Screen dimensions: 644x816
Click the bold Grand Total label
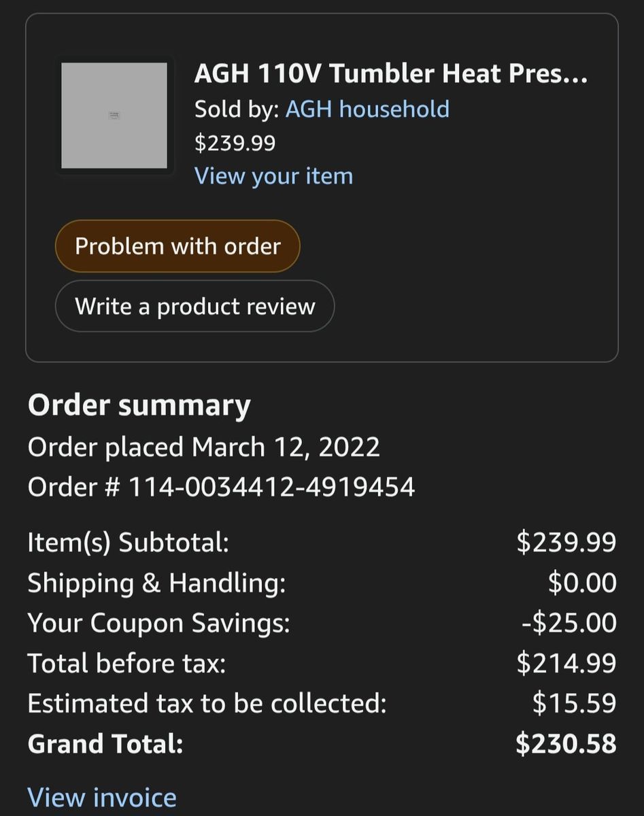tap(105, 743)
